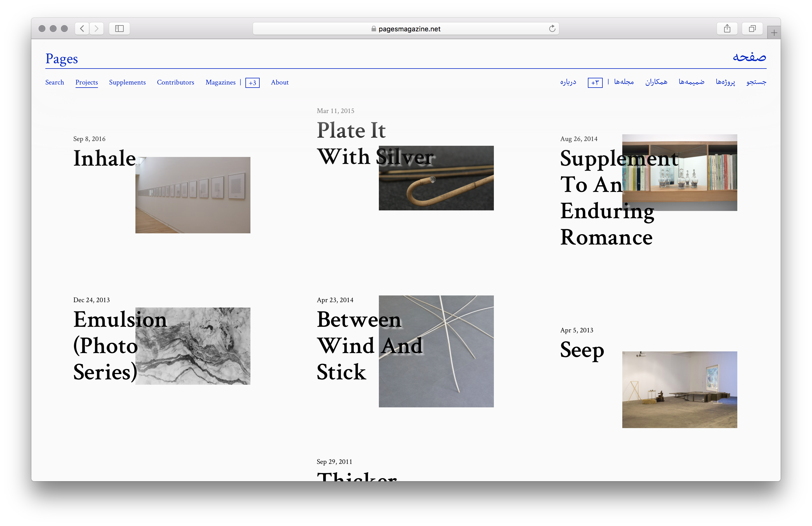Show all tabs overview icon
The image size is (812, 526).
point(752,29)
